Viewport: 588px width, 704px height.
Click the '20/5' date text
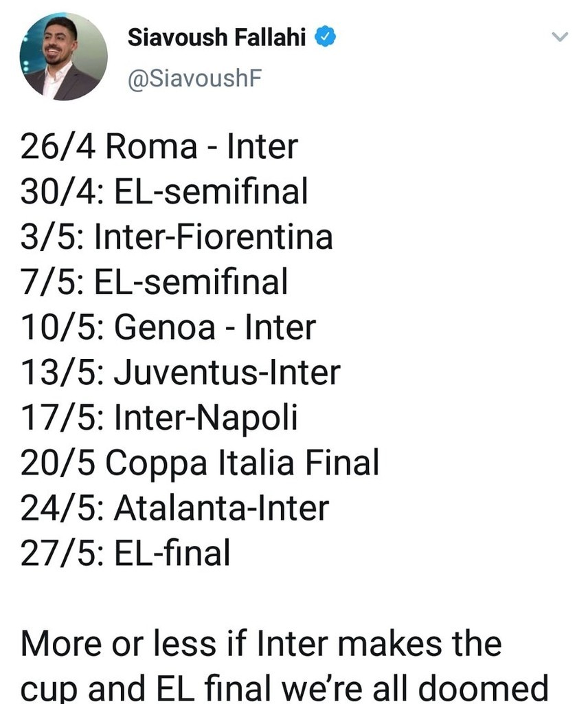[58, 463]
